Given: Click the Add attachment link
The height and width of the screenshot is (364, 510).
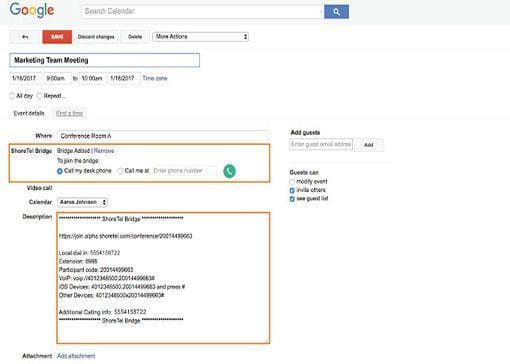Looking at the screenshot, I should point(76,356).
